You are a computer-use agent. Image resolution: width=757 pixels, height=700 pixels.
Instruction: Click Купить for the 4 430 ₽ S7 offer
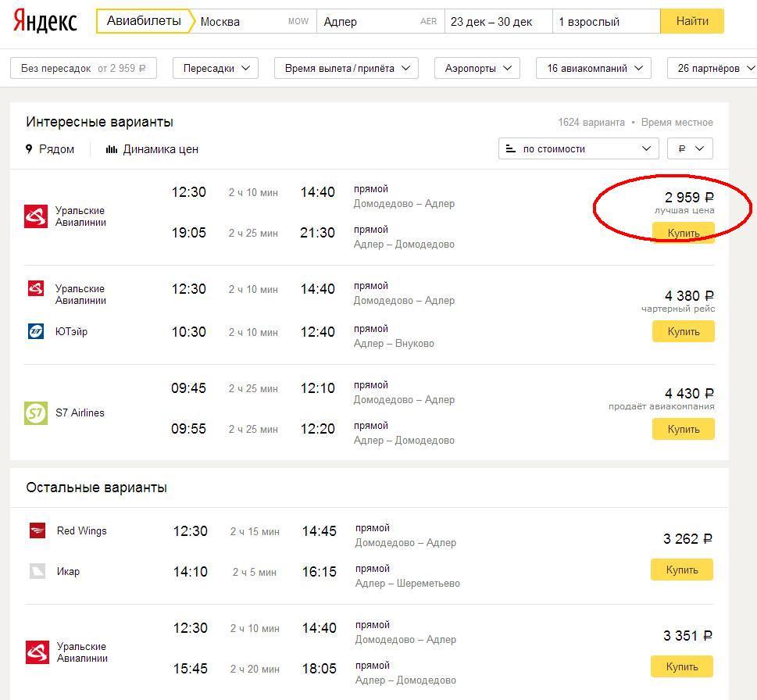(x=683, y=429)
